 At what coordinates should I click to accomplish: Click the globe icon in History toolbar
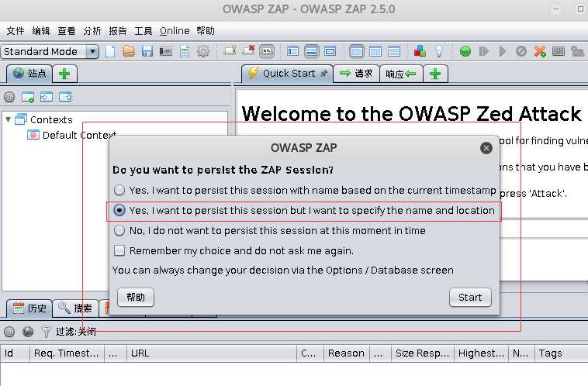[x=28, y=332]
